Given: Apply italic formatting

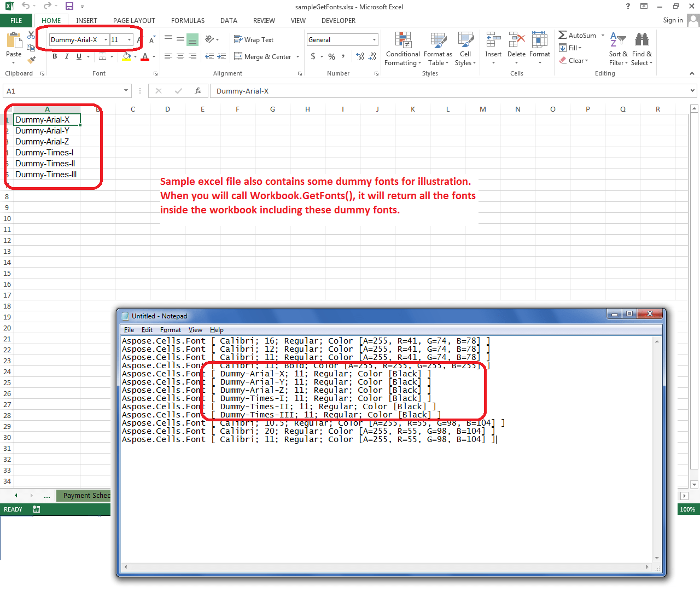Looking at the screenshot, I should point(66,56).
